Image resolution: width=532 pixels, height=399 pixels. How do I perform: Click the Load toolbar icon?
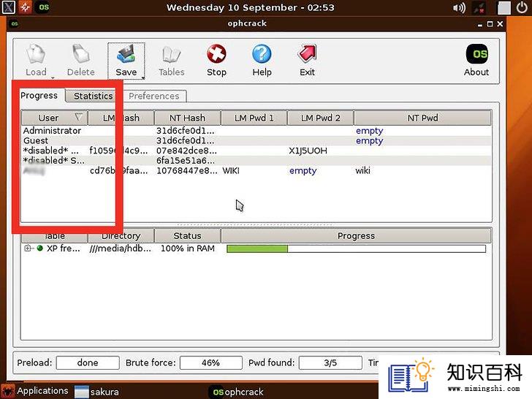coord(36,61)
